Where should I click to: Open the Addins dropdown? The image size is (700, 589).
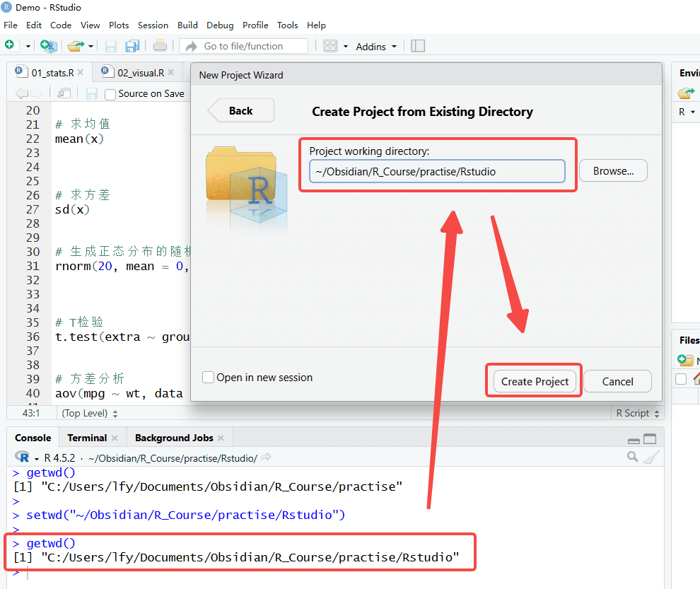[376, 47]
